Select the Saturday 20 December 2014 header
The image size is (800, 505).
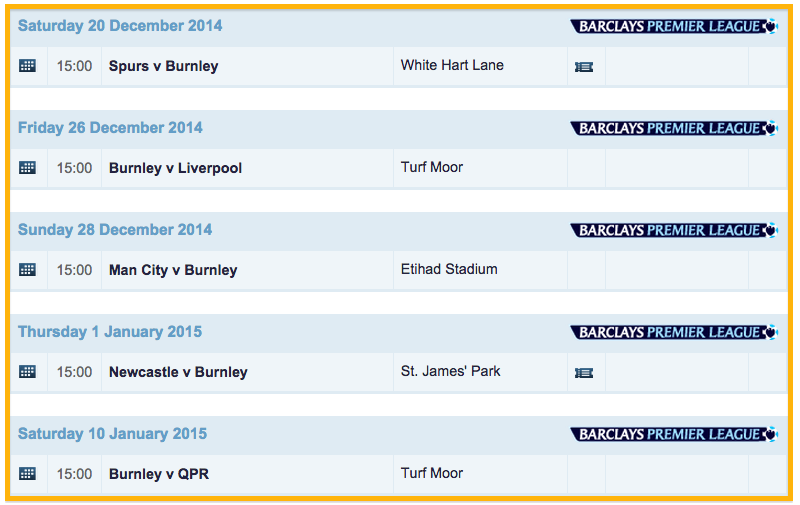click(120, 26)
